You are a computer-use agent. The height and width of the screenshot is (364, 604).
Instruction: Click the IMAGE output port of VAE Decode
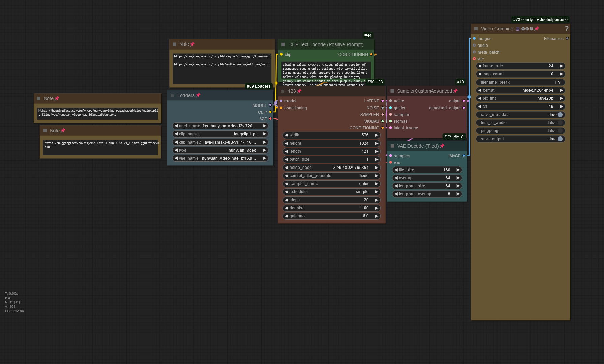click(464, 156)
